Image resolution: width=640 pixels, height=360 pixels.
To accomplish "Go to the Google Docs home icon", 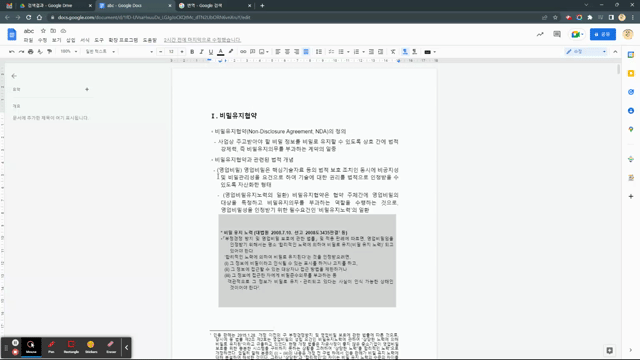I will click(12, 34).
